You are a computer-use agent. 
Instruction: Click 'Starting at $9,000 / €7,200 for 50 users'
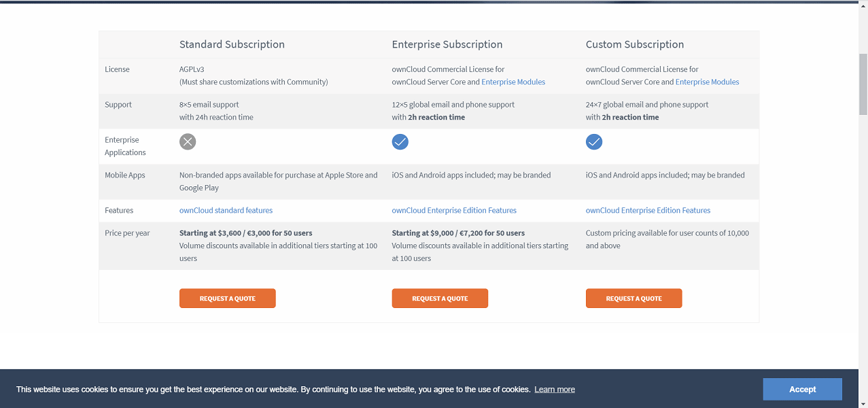tap(458, 233)
